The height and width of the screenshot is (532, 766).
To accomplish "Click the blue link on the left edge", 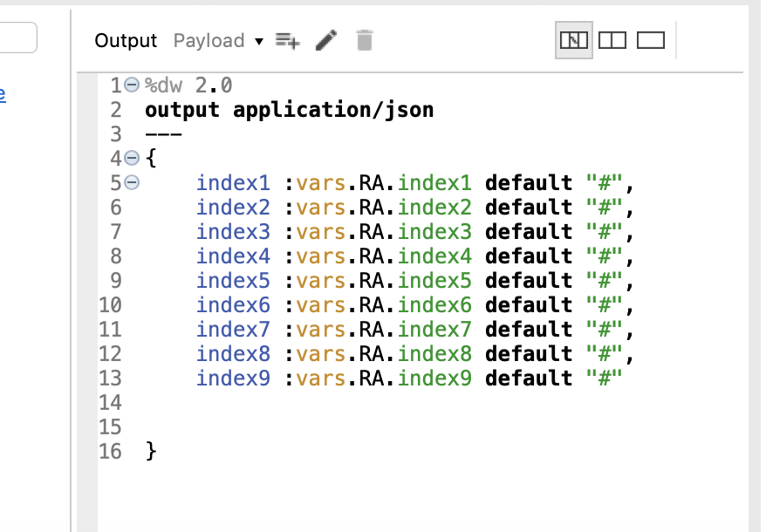I will (3, 94).
